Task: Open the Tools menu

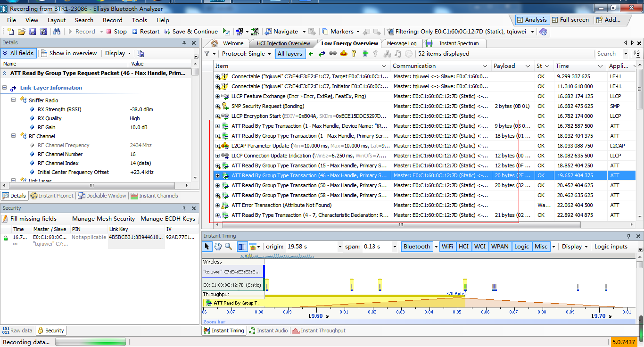Action: pyautogui.click(x=140, y=20)
